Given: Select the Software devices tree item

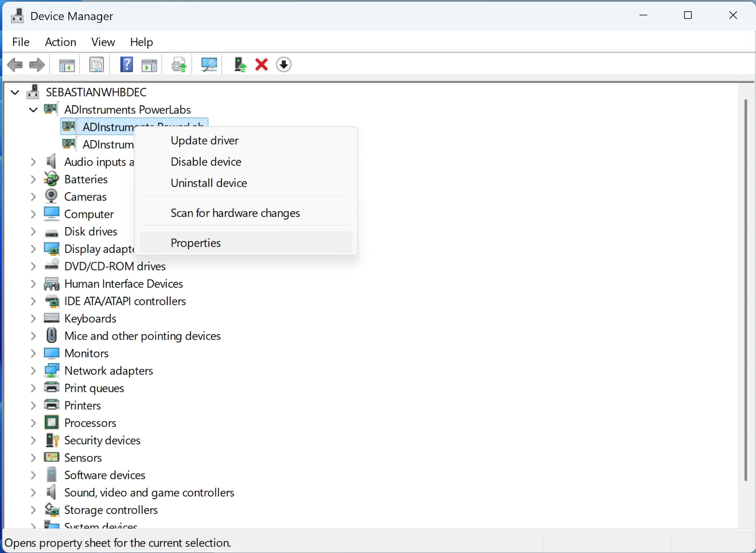Looking at the screenshot, I should click(x=105, y=475).
